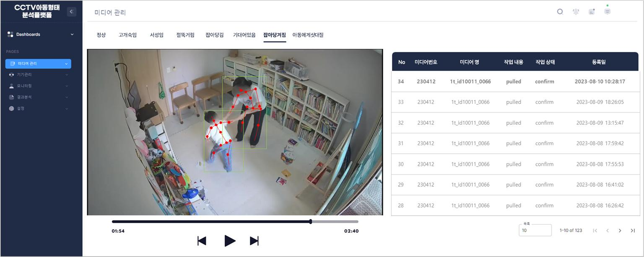Go to the previous results page
644x257 pixels.
607,231
